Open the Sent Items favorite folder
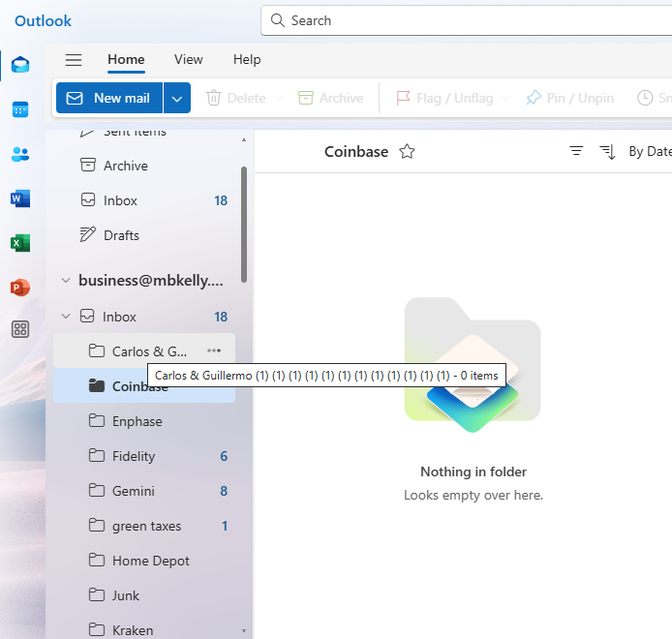 click(144, 134)
